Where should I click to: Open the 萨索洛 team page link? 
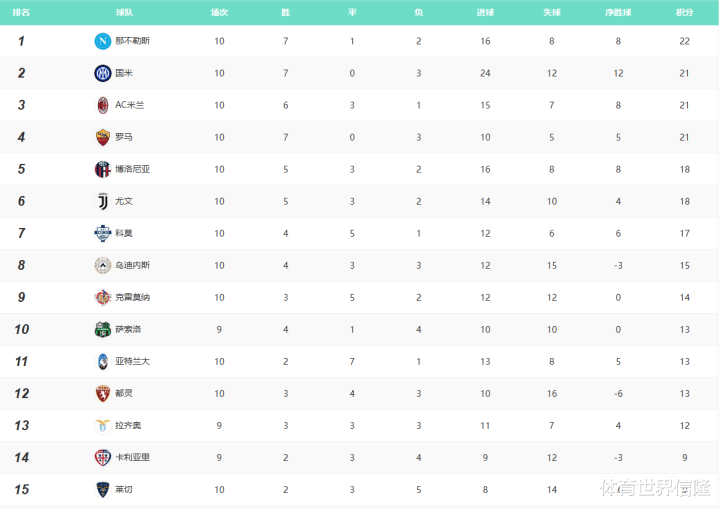[129, 329]
